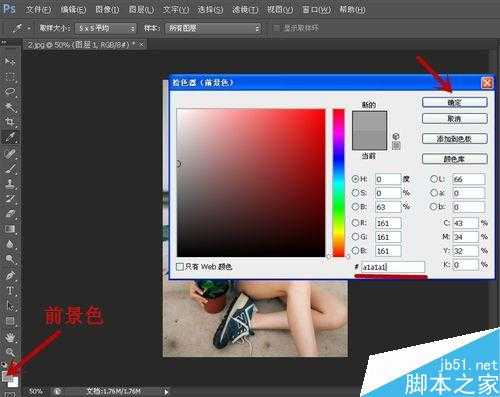Select the History Brush tool
This screenshot has width=500, height=397.
(10, 199)
